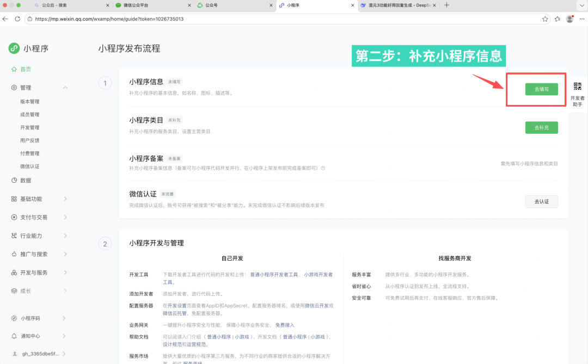Open the tab list dropdown arrow

pyautogui.click(x=581, y=5)
